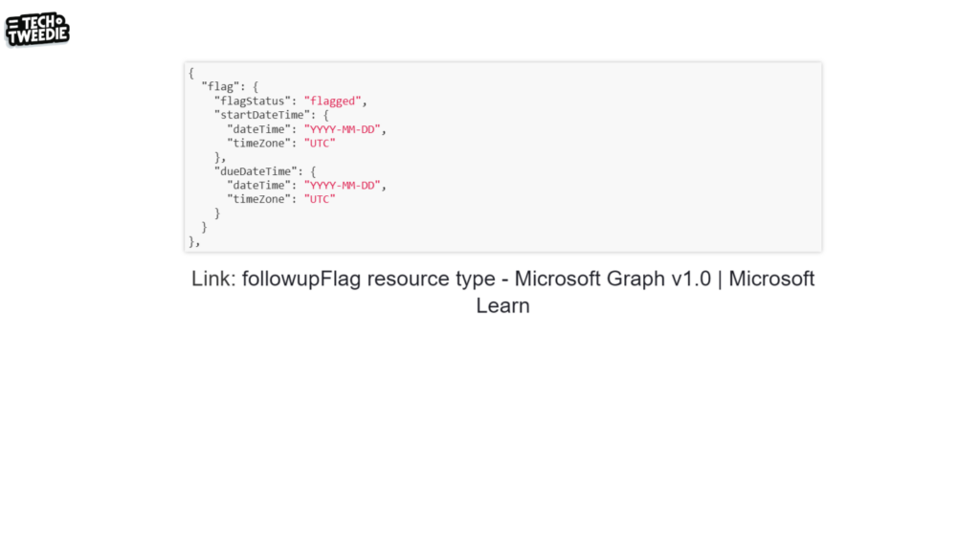The height and width of the screenshot is (560, 980).
Task: Click the dateTime key under startDateTime
Action: pyautogui.click(x=258, y=129)
